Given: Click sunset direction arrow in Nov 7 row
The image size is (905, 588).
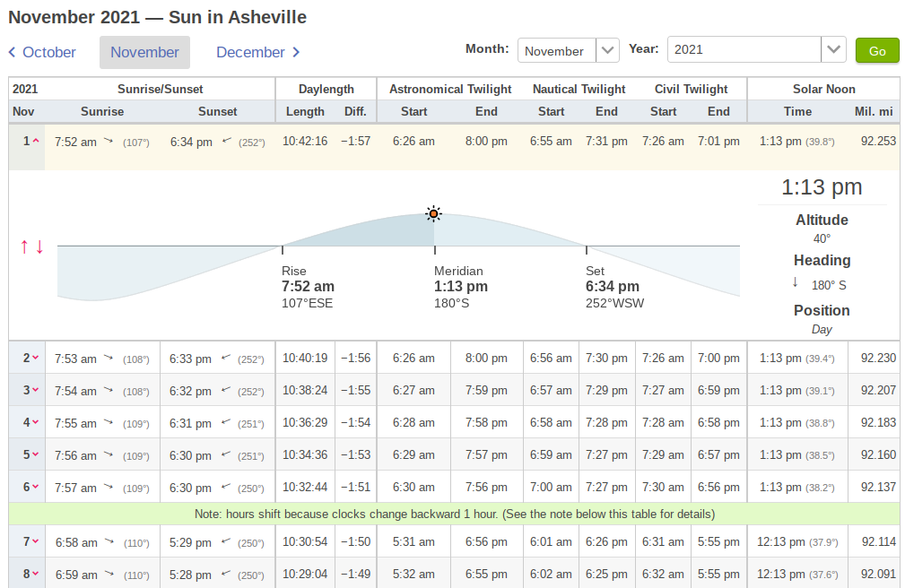Looking at the screenshot, I should 226,541.
